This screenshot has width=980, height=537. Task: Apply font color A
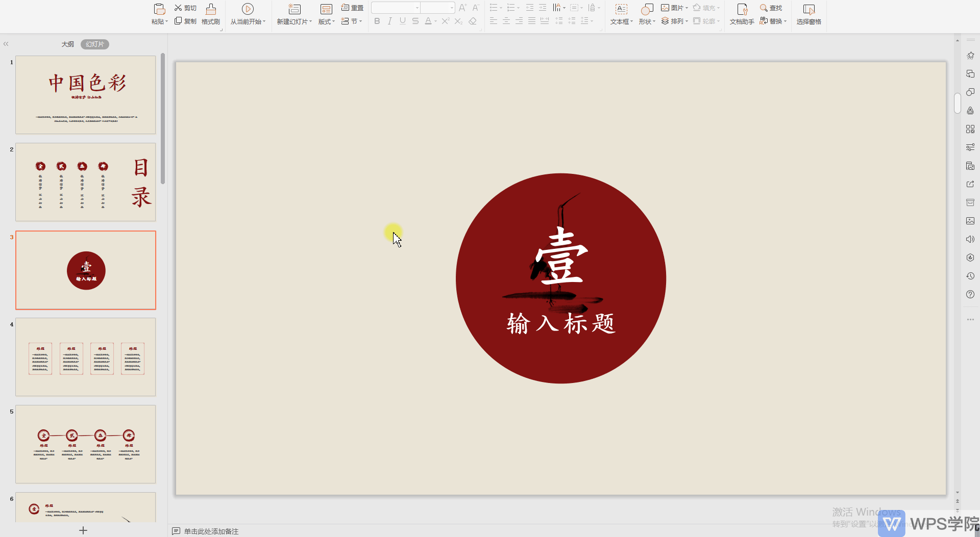tap(428, 21)
